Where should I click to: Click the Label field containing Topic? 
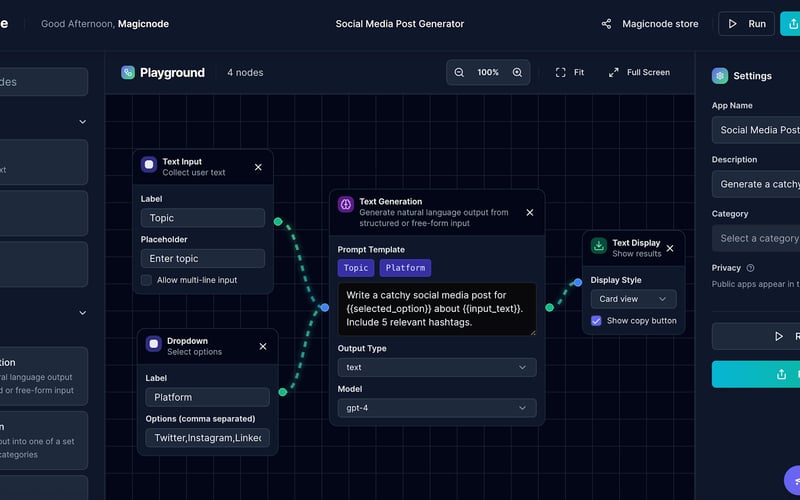click(x=203, y=218)
